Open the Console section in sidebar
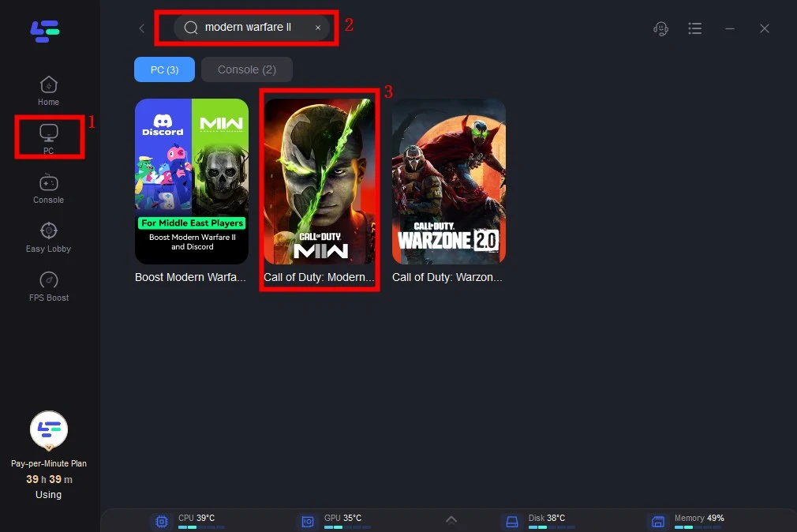This screenshot has width=797, height=532. [x=48, y=189]
